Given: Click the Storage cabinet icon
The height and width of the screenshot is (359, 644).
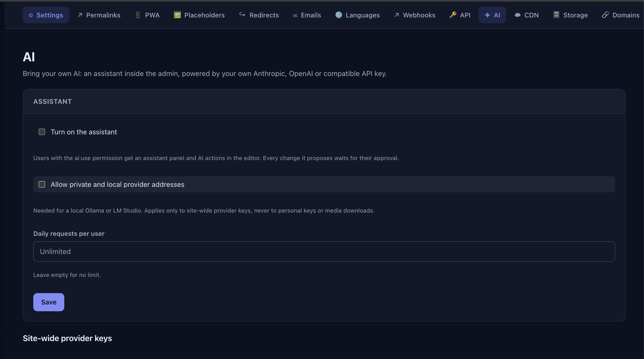Looking at the screenshot, I should coord(556,15).
